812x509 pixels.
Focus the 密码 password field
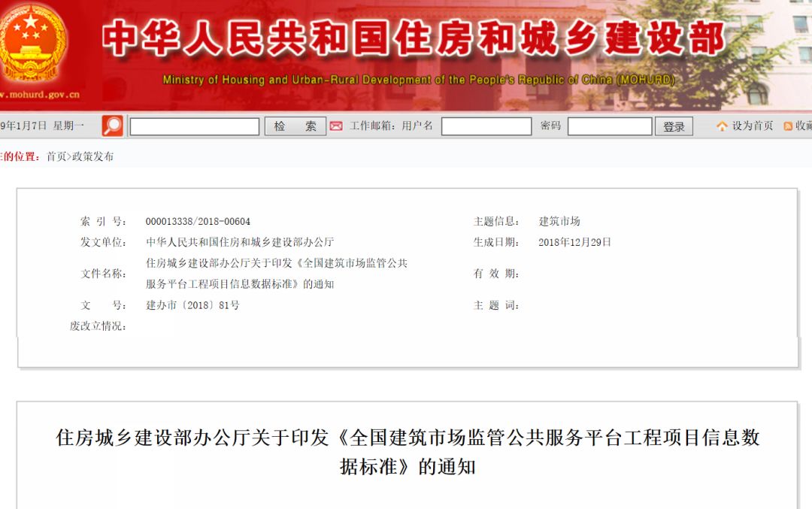tap(610, 126)
